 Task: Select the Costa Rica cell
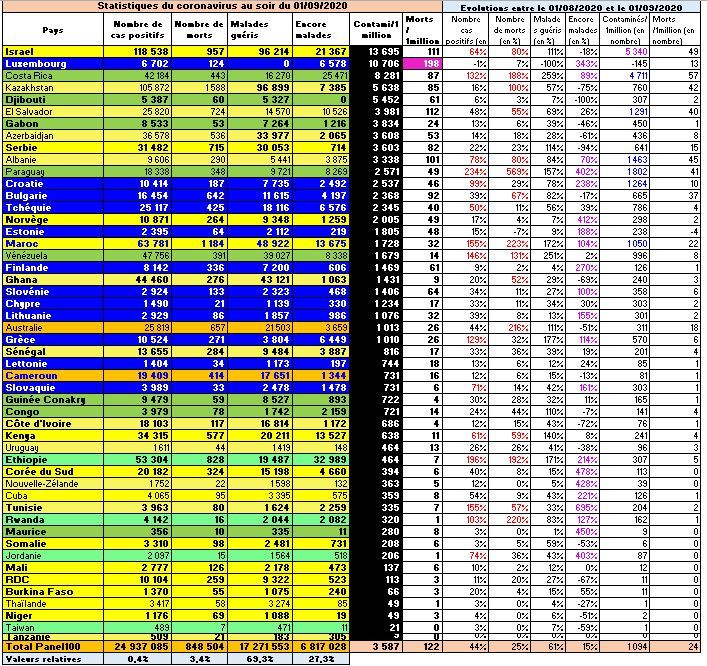tap(53, 76)
